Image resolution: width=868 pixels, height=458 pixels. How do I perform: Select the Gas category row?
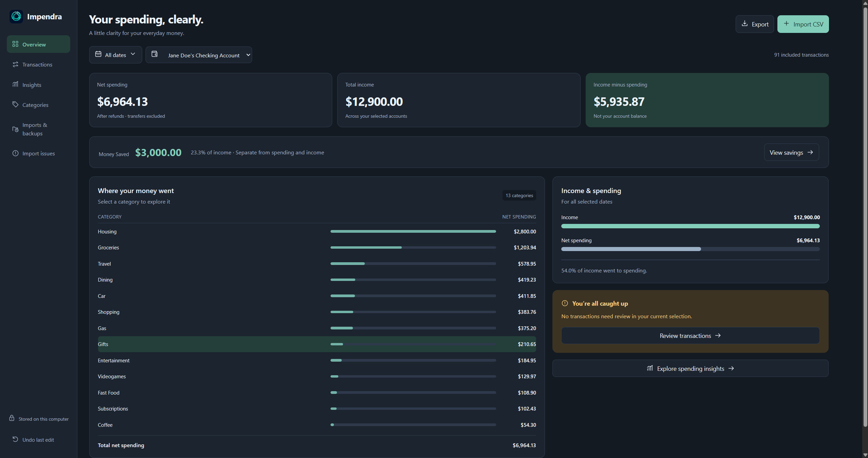tap(317, 328)
